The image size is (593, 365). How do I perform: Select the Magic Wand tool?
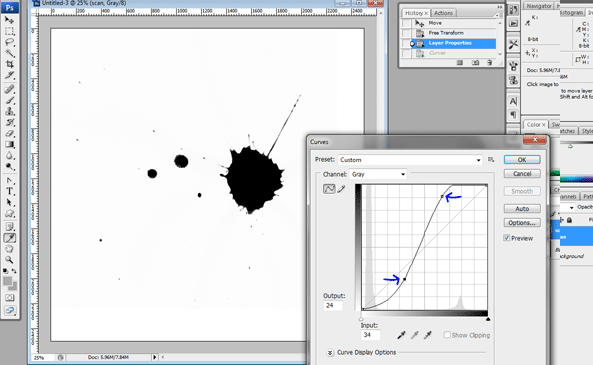tap(9, 53)
